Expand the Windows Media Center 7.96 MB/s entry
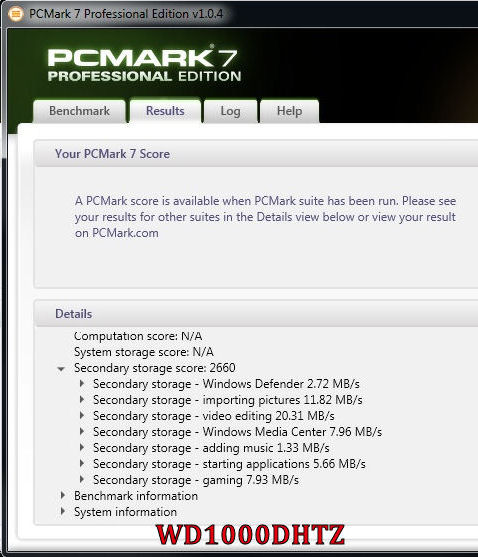 (82, 432)
